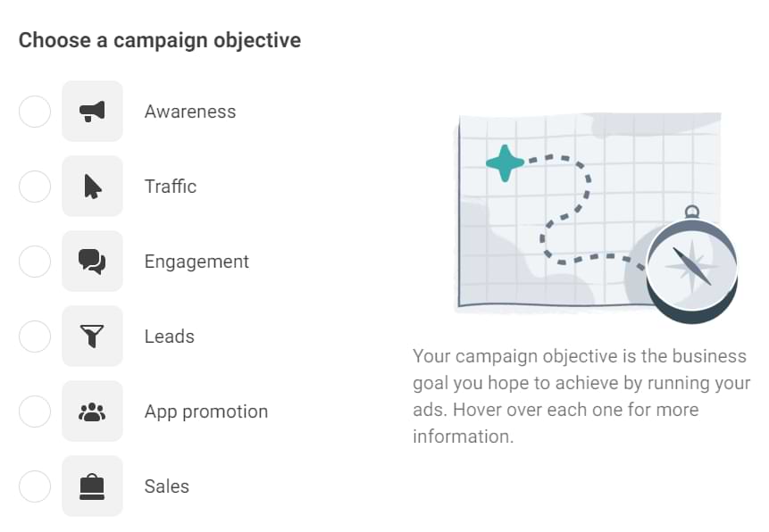Click the Leads label text
Viewport: 769px width, 532px height.
click(169, 337)
